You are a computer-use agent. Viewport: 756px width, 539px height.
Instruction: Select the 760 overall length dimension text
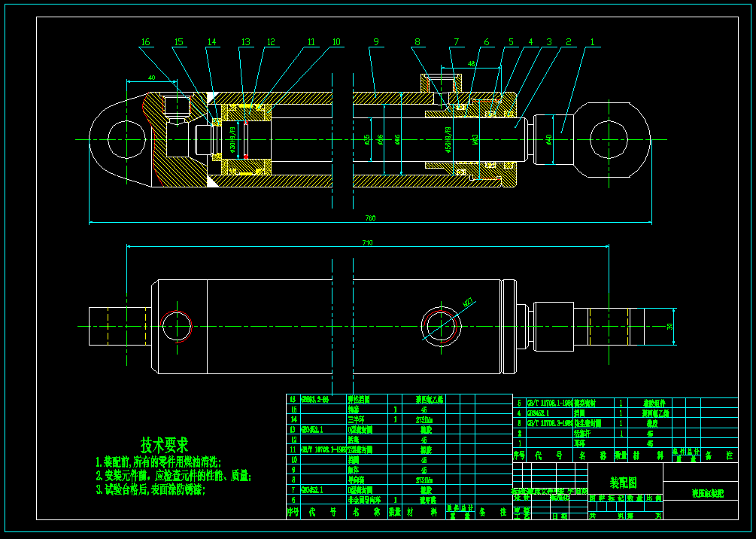coord(370,218)
